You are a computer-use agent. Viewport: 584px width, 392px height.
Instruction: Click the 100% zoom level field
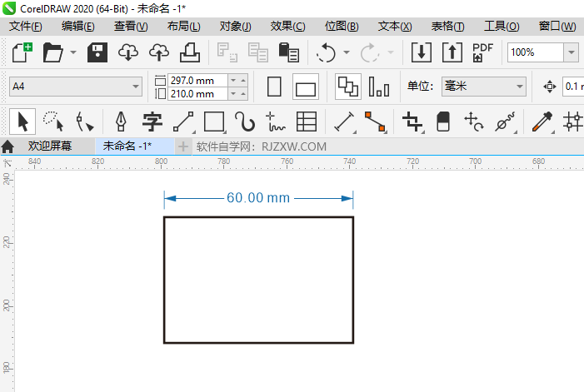click(535, 52)
